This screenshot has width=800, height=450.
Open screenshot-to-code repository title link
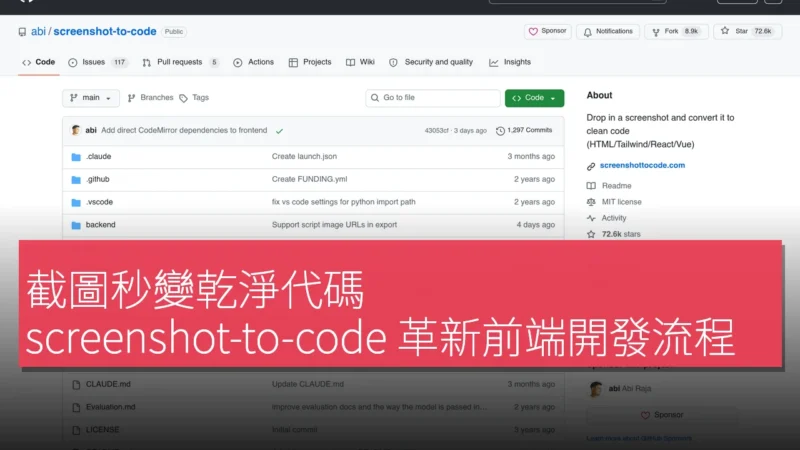105,32
